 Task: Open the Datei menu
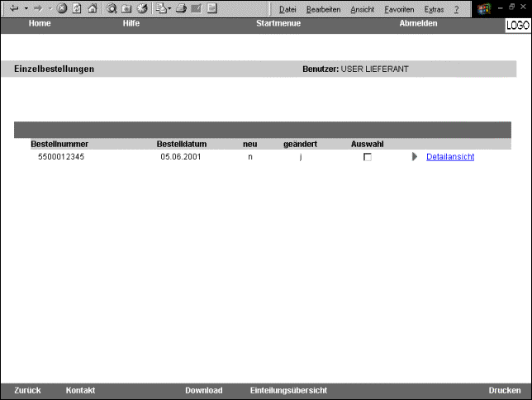pyautogui.click(x=287, y=10)
